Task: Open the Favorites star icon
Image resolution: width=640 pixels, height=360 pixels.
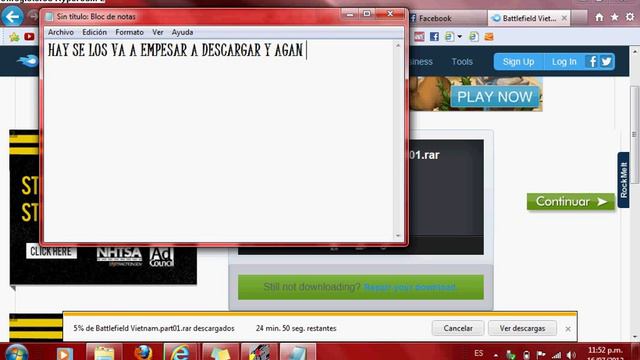Action: point(615,17)
